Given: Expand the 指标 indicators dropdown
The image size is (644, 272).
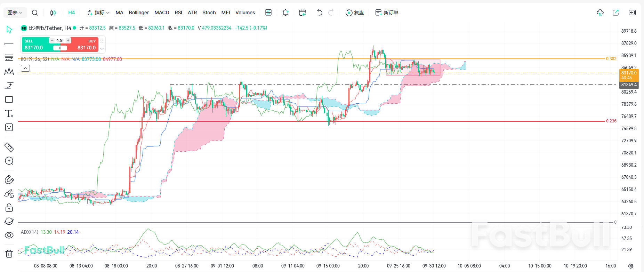Looking at the screenshot, I should pyautogui.click(x=98, y=13).
